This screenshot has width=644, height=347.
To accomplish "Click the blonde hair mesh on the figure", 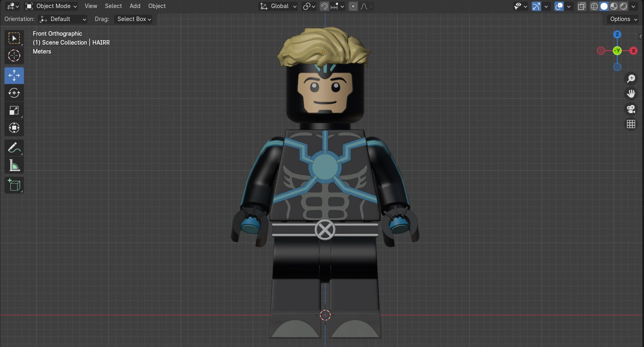I will pyautogui.click(x=324, y=48).
